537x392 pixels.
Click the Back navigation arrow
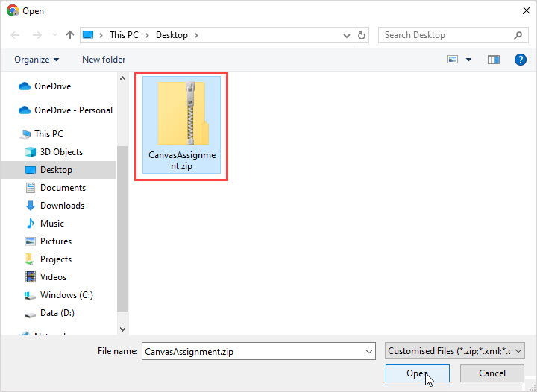click(x=15, y=35)
